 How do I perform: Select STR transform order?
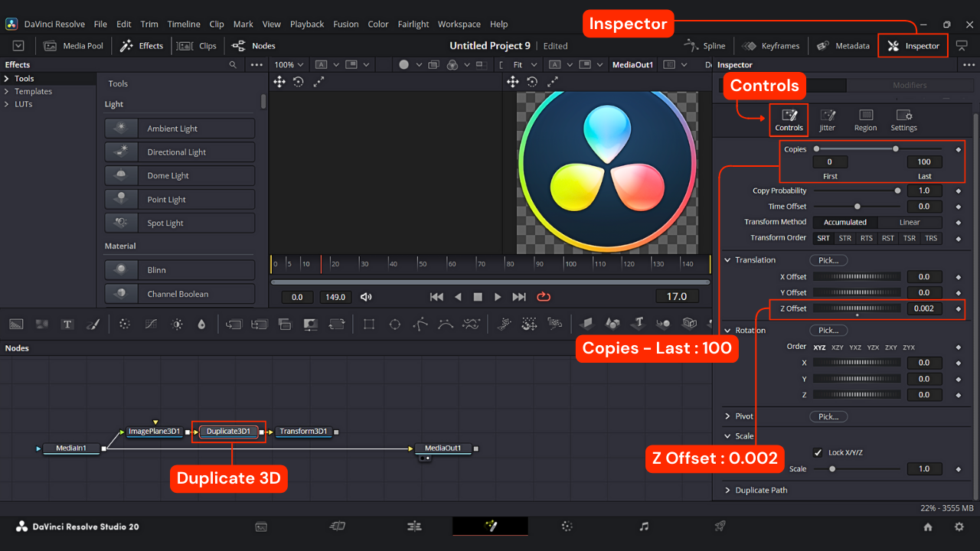pyautogui.click(x=844, y=238)
